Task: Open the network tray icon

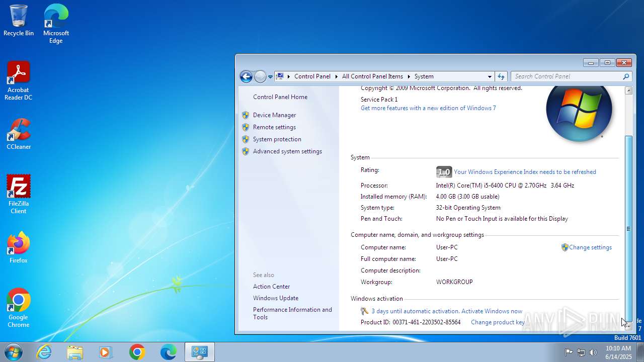Action: 581,352
